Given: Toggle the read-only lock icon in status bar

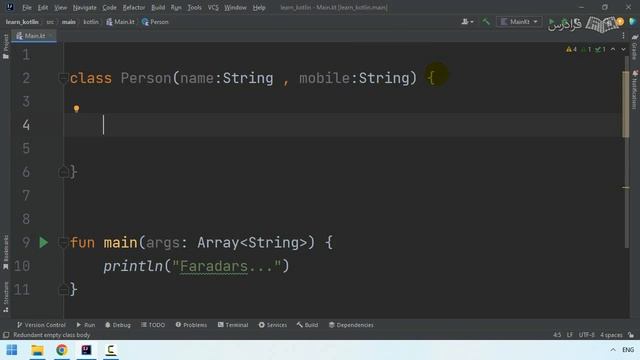Looking at the screenshot, I should pos(631,335).
